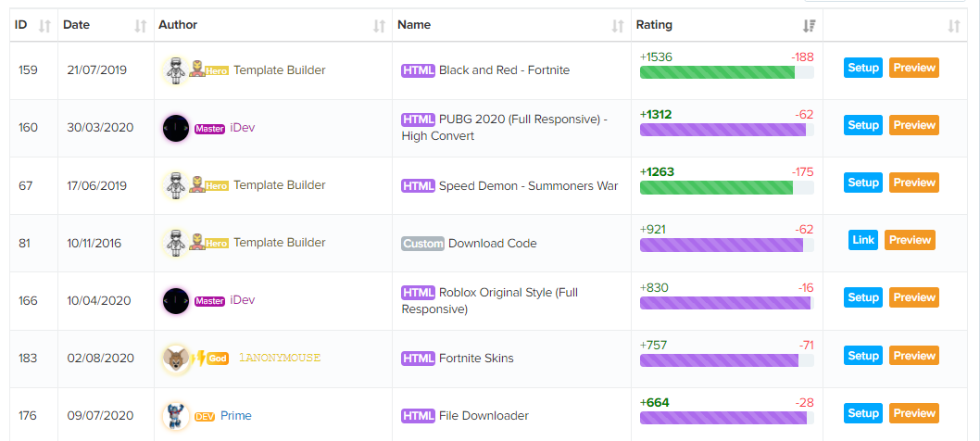Sort by Author column arrows icon
The width and height of the screenshot is (980, 441).
380,26
